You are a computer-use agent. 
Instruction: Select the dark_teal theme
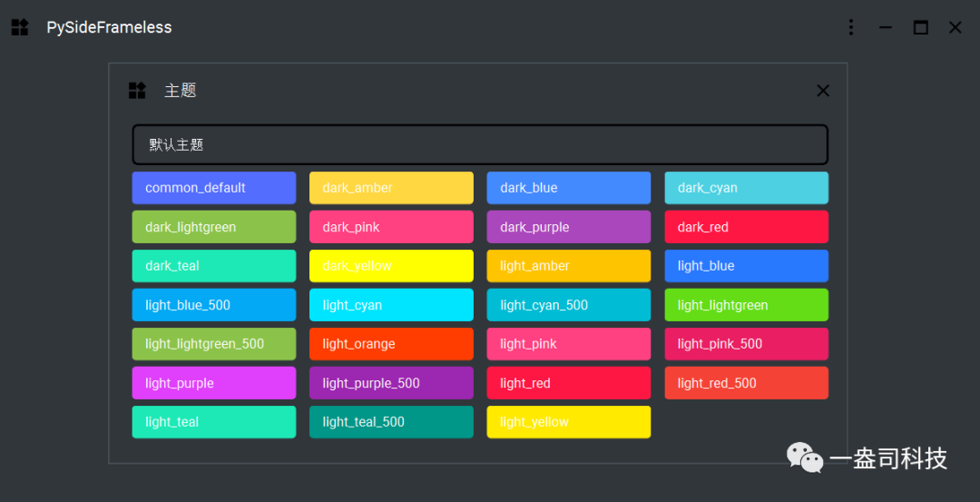click(214, 266)
